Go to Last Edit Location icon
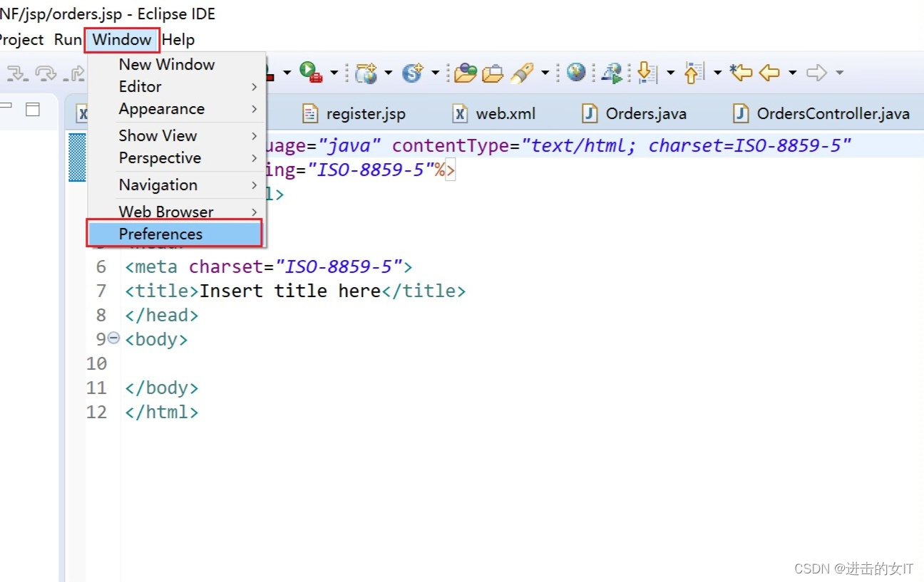 pos(741,72)
